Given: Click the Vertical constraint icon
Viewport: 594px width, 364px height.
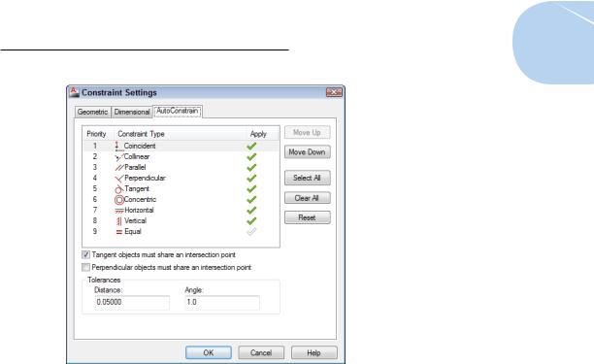Looking at the screenshot, I should pyautogui.click(x=119, y=220).
